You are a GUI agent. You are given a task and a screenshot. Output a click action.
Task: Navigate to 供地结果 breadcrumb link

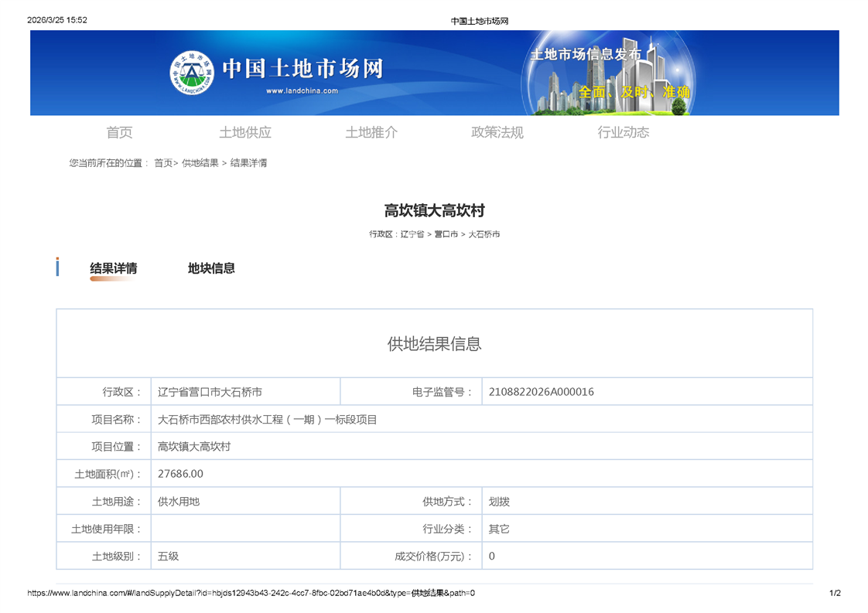[x=200, y=163]
